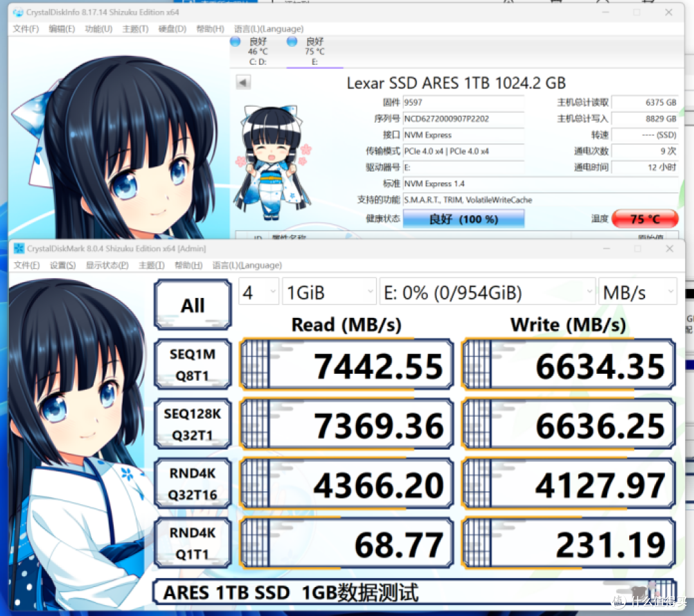Run the SEQ128K Q32T1 test

(193, 424)
